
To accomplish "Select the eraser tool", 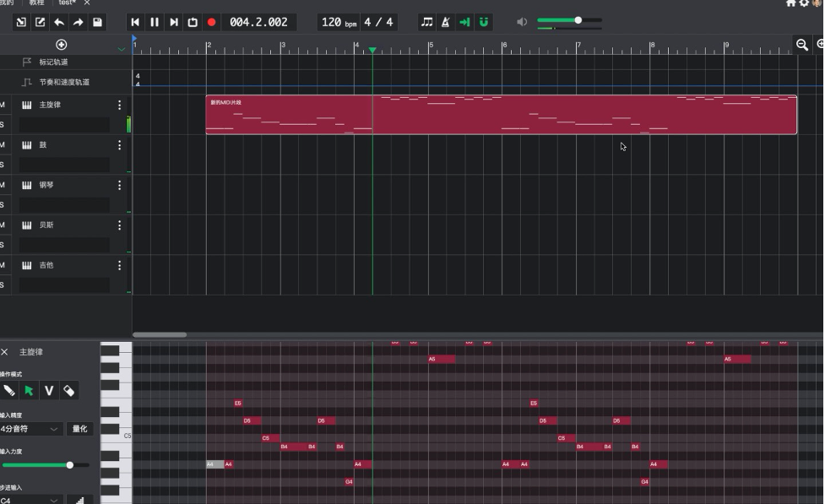I will [x=68, y=390].
